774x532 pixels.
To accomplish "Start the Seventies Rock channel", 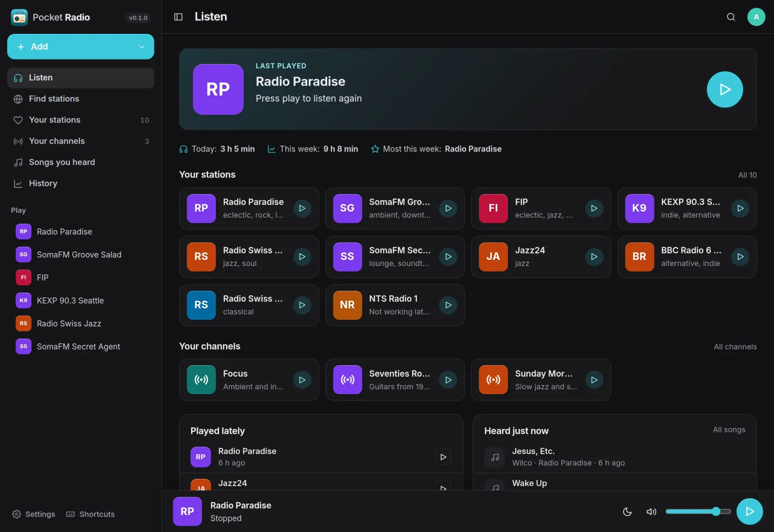I will tap(448, 380).
